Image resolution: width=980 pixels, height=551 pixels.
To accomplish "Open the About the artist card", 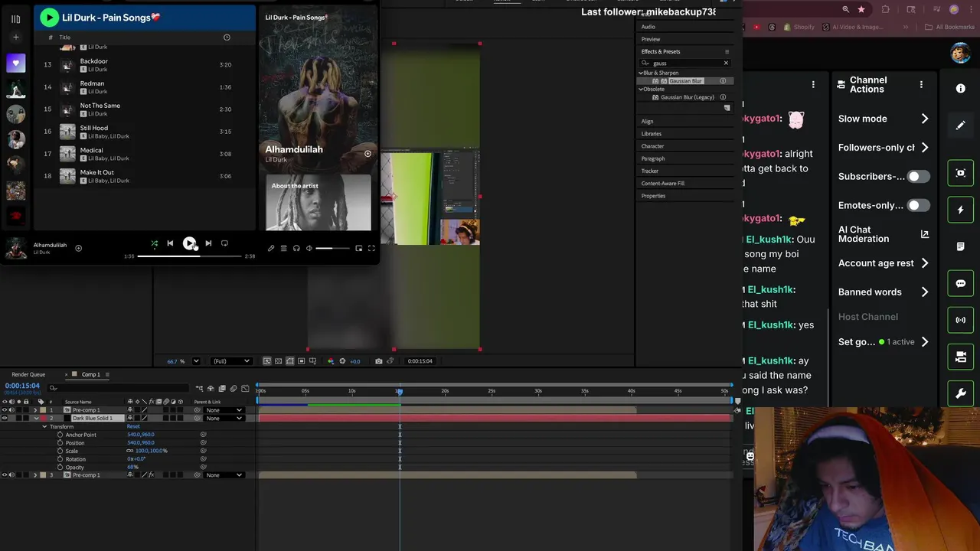I will 318,202.
